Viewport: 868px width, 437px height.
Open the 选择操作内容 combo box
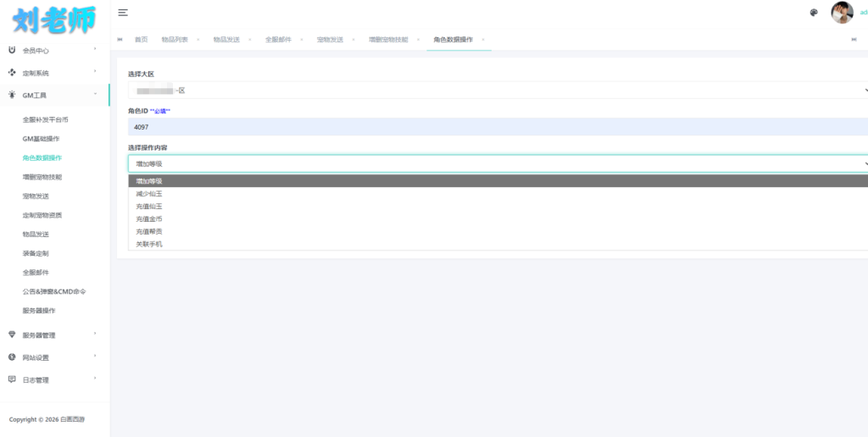498,163
